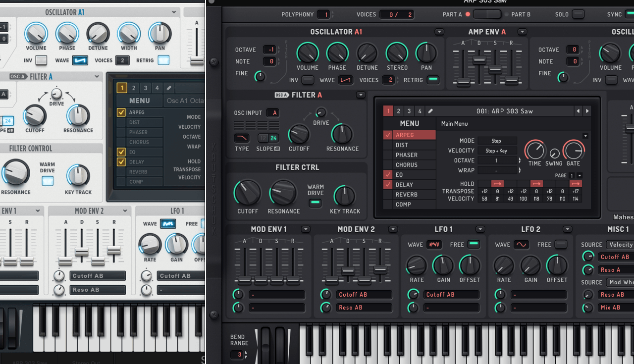
Task: Click the dark MOD ENV 2 Release slider
Action: point(380,270)
